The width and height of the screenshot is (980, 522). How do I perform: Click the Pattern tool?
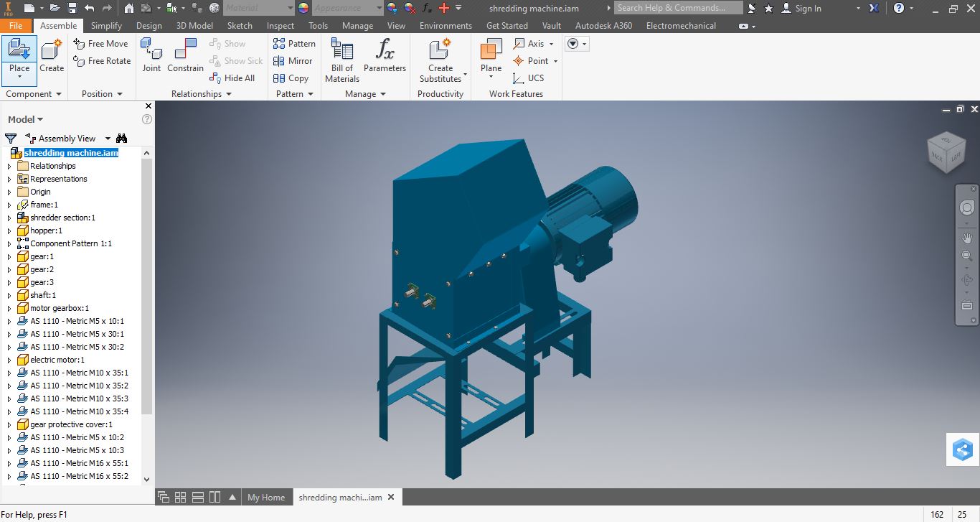pos(294,44)
